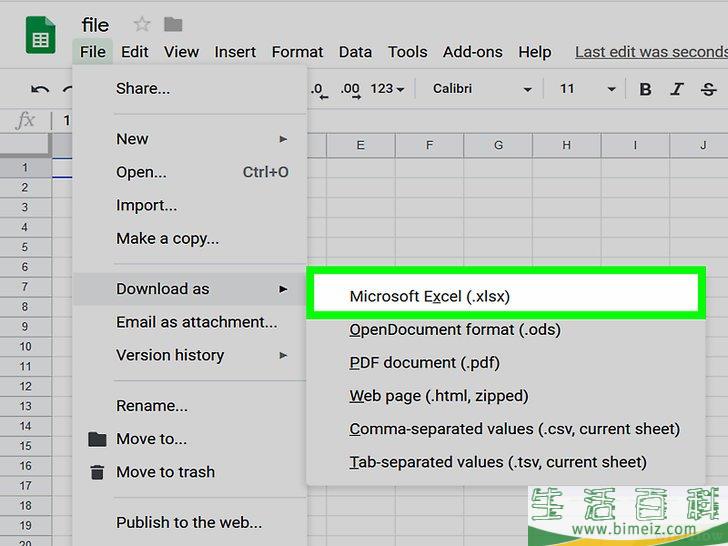The height and width of the screenshot is (546, 728).
Task: Open the Tools menu
Action: coord(408,52)
